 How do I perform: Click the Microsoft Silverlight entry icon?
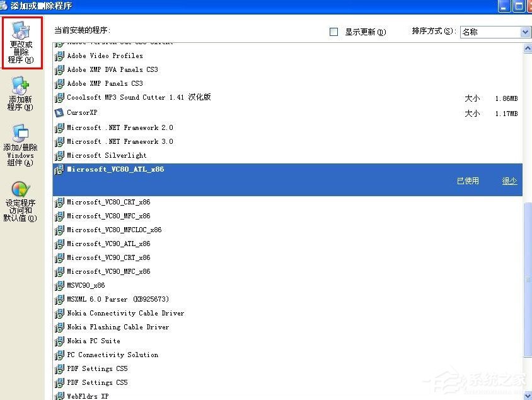[x=59, y=155]
